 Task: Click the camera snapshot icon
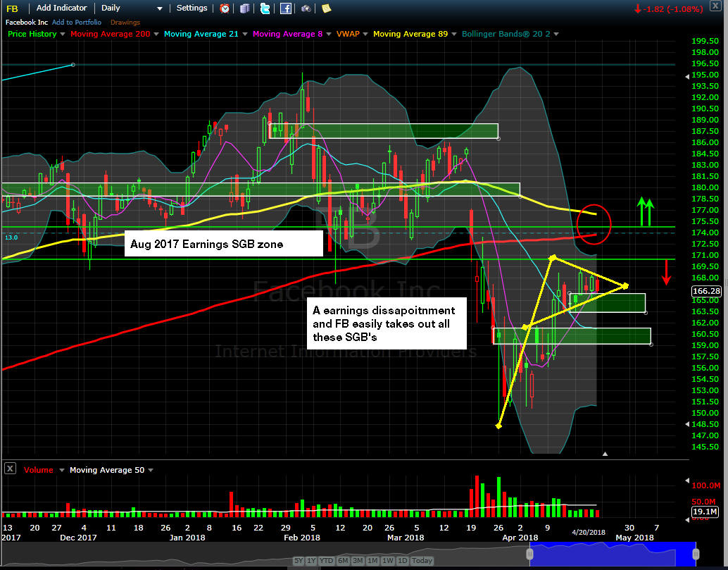pos(306,8)
